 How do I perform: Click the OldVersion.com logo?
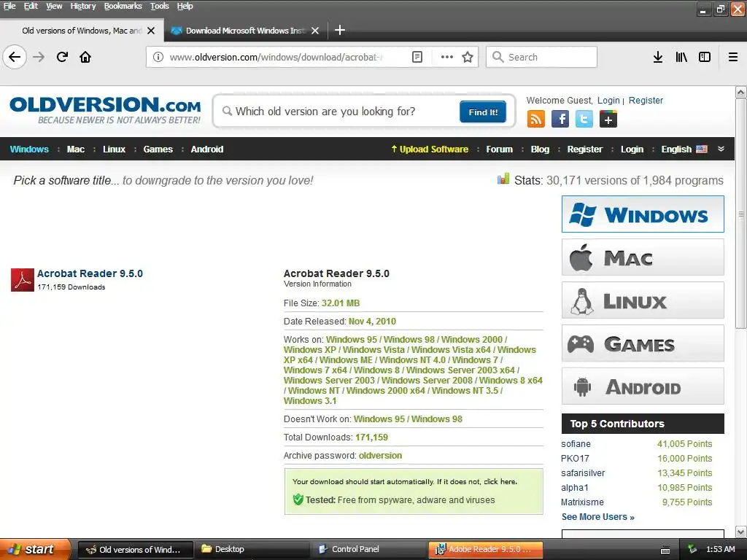point(105,111)
